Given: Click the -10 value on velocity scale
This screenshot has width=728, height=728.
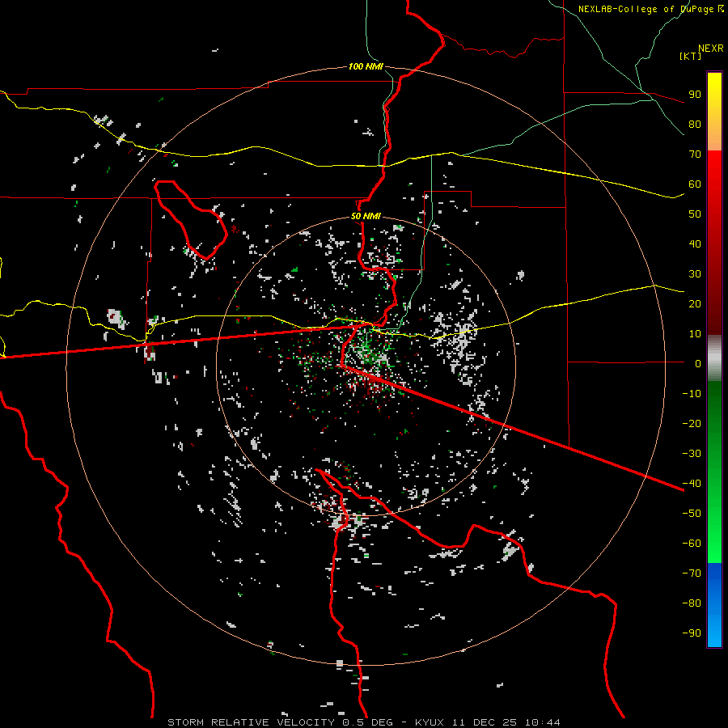Looking at the screenshot, I should pos(692,394).
